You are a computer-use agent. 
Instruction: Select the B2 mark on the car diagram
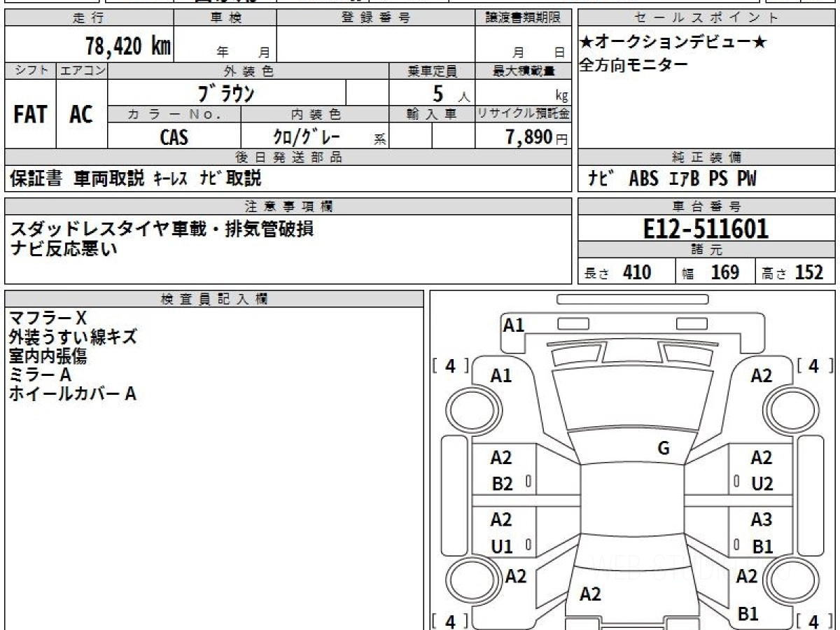(502, 484)
